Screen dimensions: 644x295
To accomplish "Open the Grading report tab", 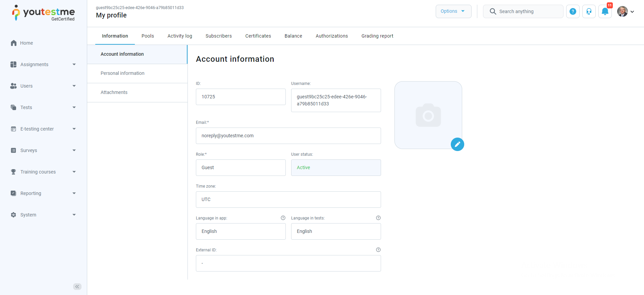I will click(x=377, y=36).
